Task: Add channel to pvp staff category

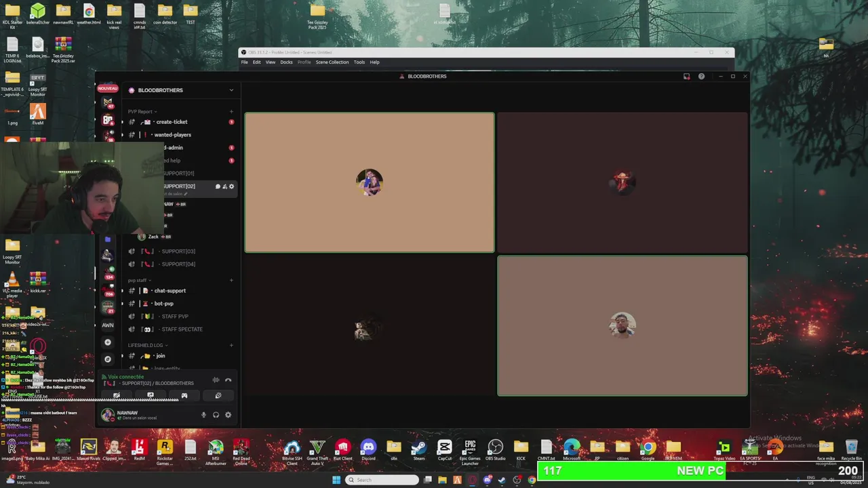Action: (231, 280)
